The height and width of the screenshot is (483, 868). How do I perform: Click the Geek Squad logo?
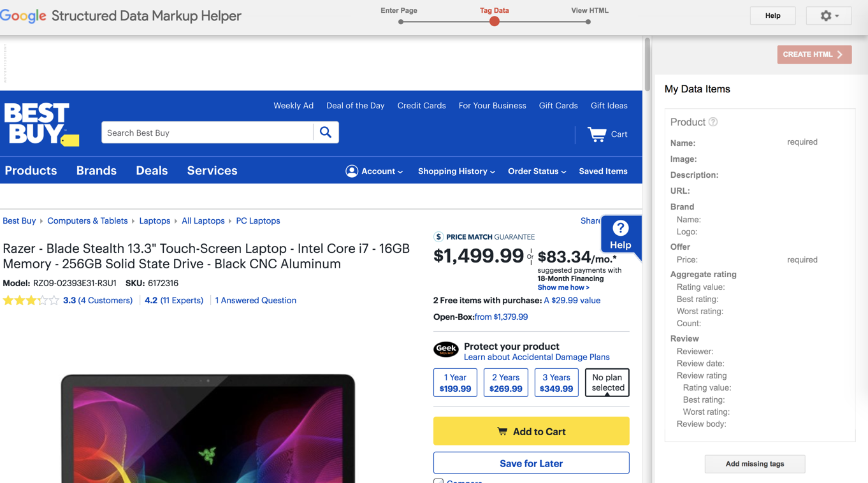click(x=446, y=349)
